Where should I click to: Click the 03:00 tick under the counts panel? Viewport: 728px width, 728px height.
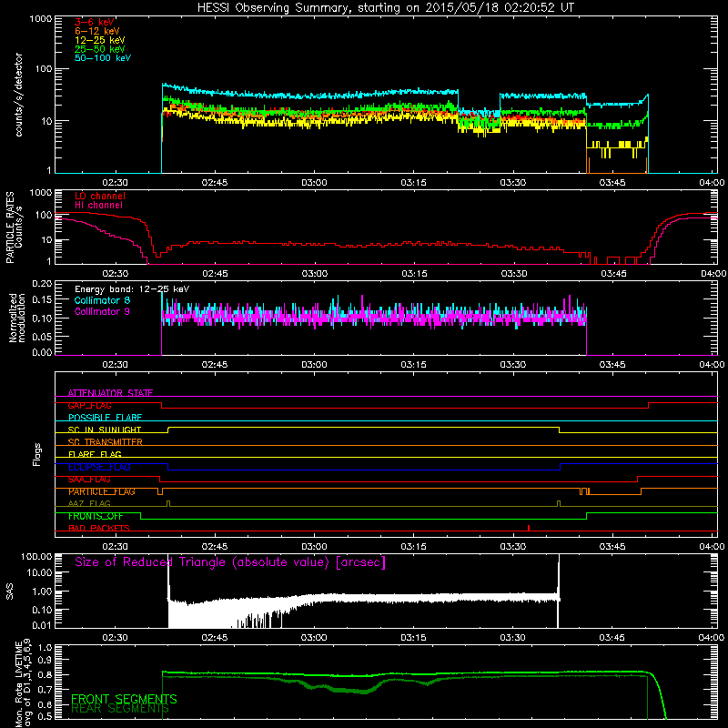pos(314,183)
